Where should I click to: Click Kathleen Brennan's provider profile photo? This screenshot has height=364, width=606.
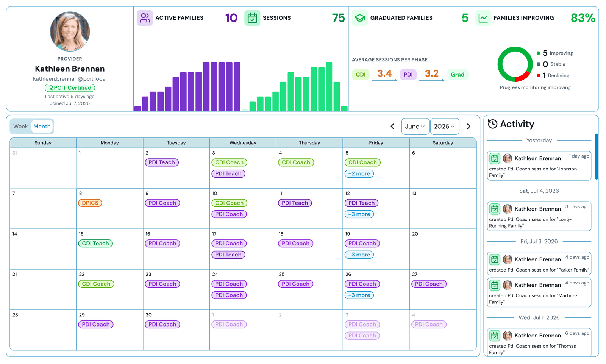tap(70, 31)
